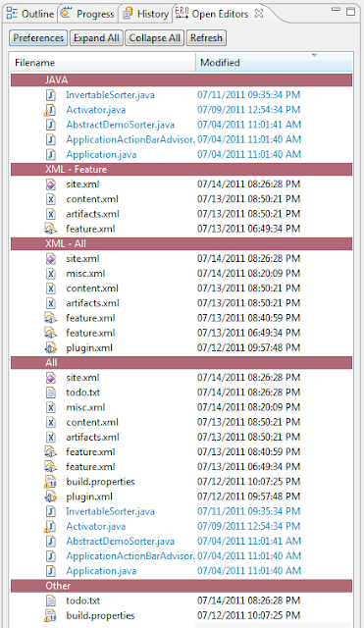Select content.xml name in the All group

(92, 422)
